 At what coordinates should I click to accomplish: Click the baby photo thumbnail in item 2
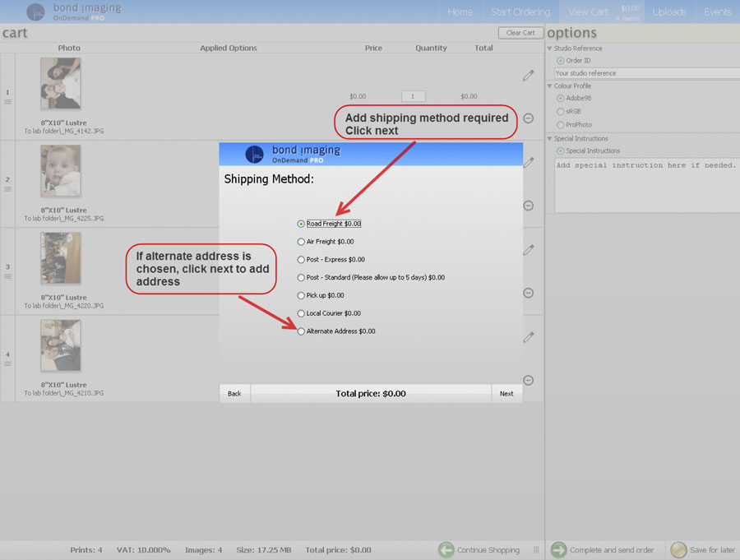[x=61, y=171]
